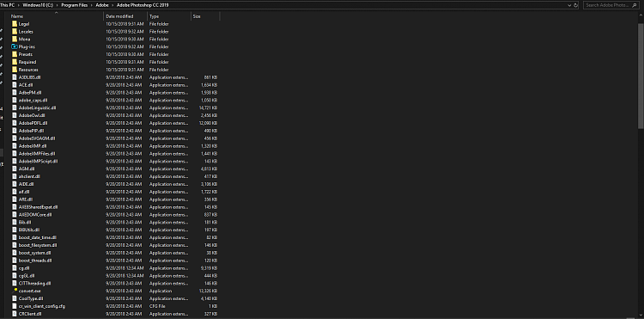644x319 pixels.
Task: Select file cgGL.dll
Action: tap(27, 276)
